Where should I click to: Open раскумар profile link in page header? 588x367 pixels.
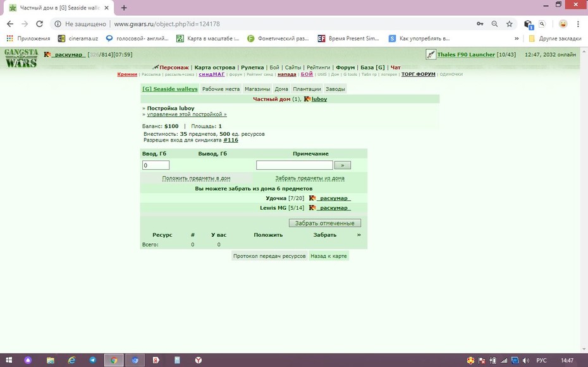(69, 55)
